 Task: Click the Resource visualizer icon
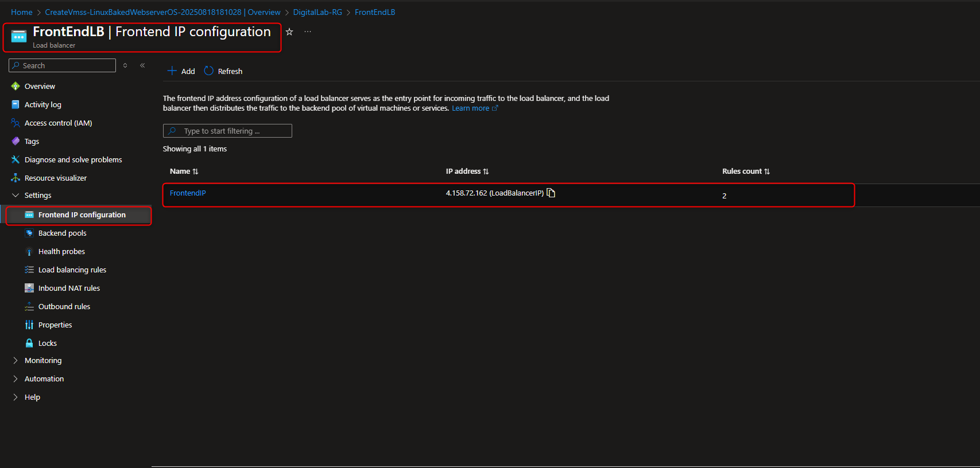pyautogui.click(x=16, y=178)
